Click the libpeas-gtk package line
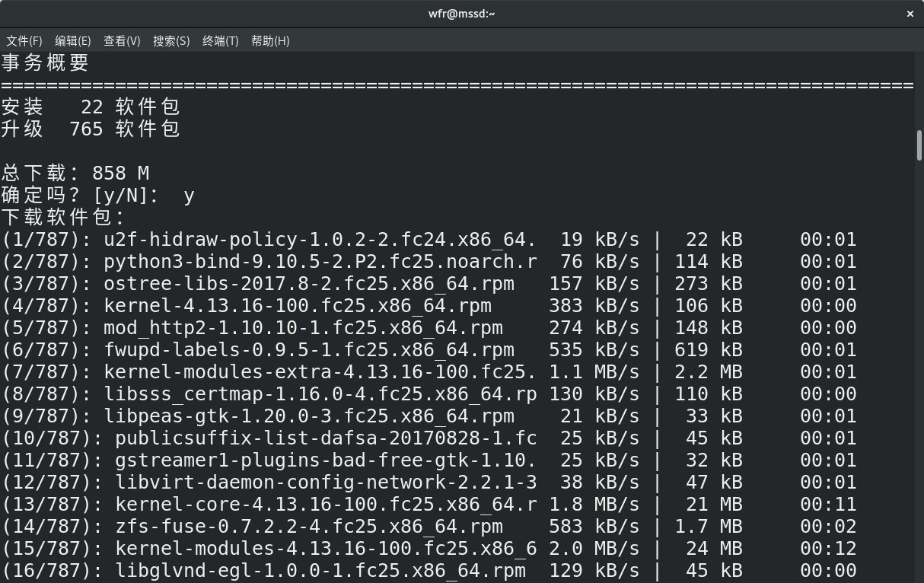Viewport: 924px width, 583px height. 308,416
